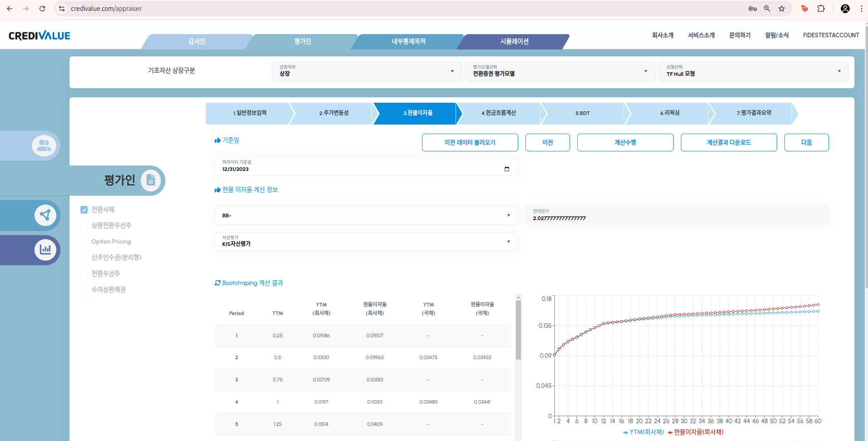Bookmark this page with the star icon
868x441 pixels.
[782, 9]
